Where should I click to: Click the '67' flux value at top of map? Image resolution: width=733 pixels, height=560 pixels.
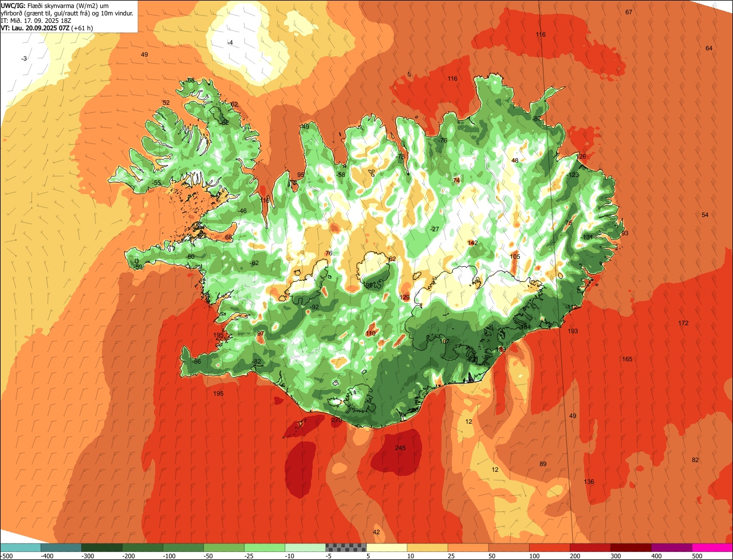click(629, 13)
